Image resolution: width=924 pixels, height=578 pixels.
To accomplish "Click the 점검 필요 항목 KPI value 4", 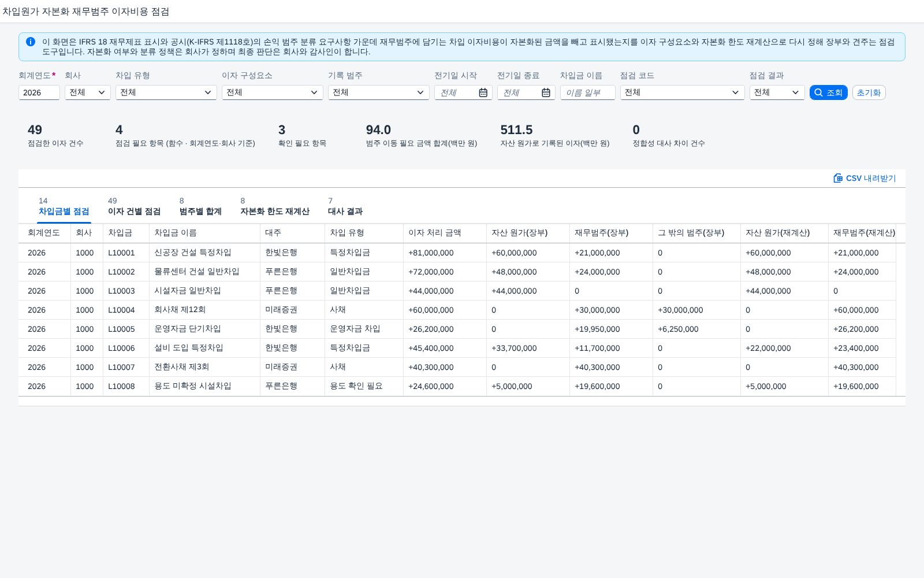I will coord(119,129).
